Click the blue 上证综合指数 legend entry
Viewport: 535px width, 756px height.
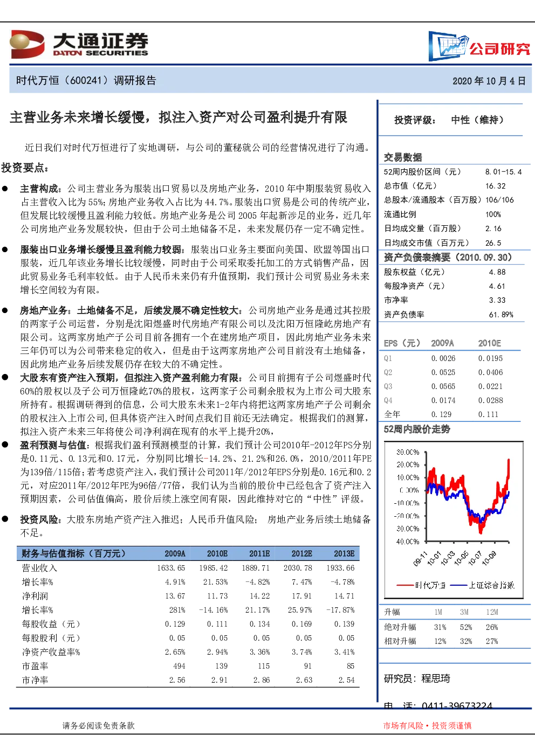pyautogui.click(x=482, y=585)
